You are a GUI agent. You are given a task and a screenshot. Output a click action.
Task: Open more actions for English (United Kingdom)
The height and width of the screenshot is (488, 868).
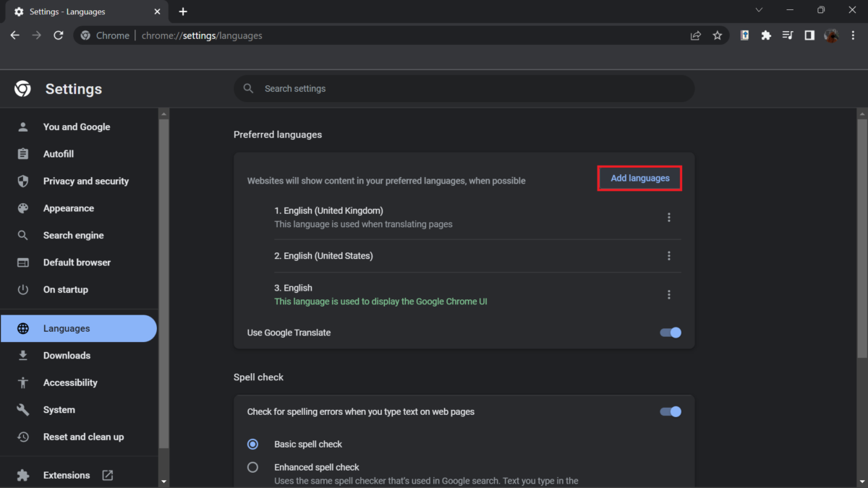coord(668,218)
